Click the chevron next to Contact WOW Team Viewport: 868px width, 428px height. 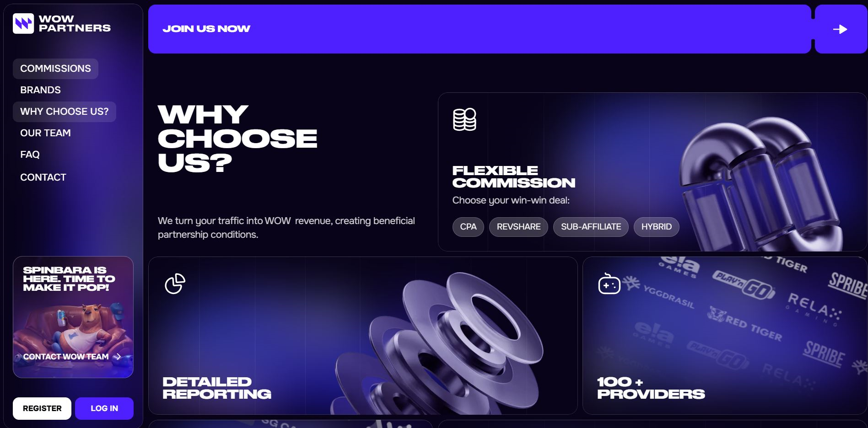pyautogui.click(x=118, y=356)
